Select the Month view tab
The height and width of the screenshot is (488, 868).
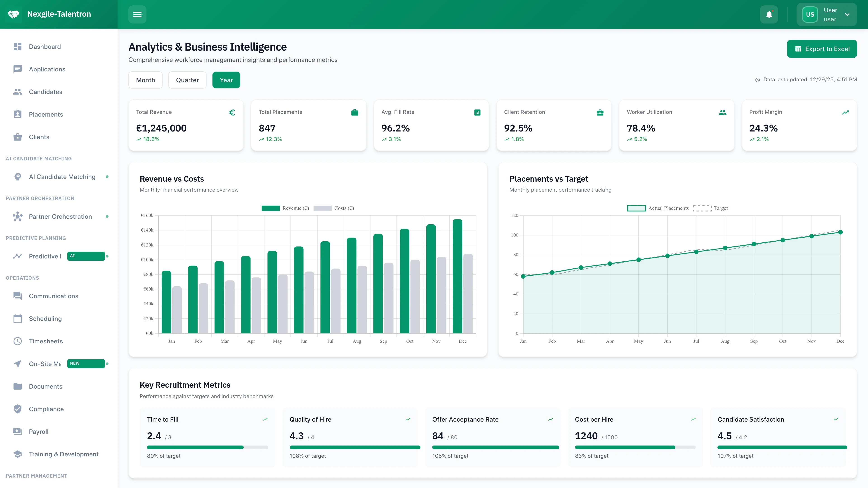pyautogui.click(x=146, y=80)
